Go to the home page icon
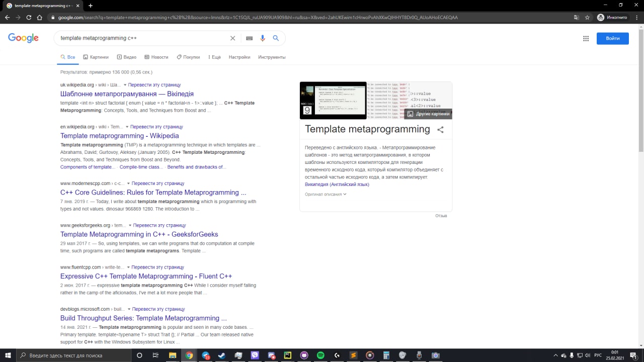 click(x=40, y=17)
